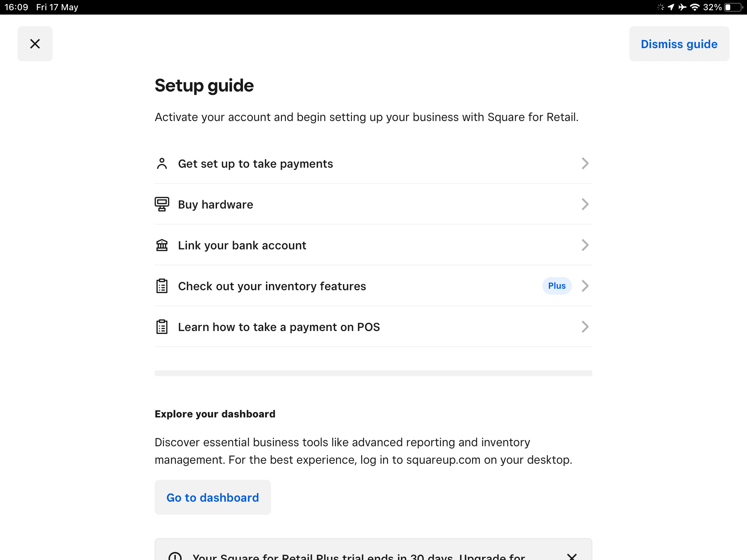This screenshot has height=560, width=747.
Task: Open inventory features via its chevron
Action: pos(585,286)
